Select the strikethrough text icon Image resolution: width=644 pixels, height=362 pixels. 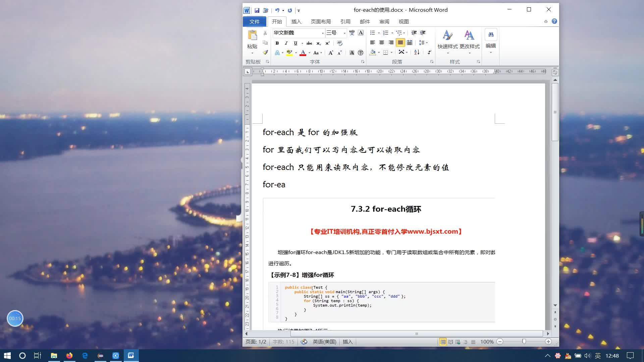coord(309,43)
